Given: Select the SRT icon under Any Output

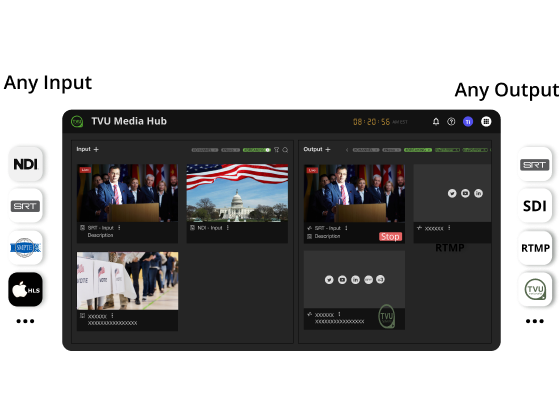Looking at the screenshot, I should 535,164.
